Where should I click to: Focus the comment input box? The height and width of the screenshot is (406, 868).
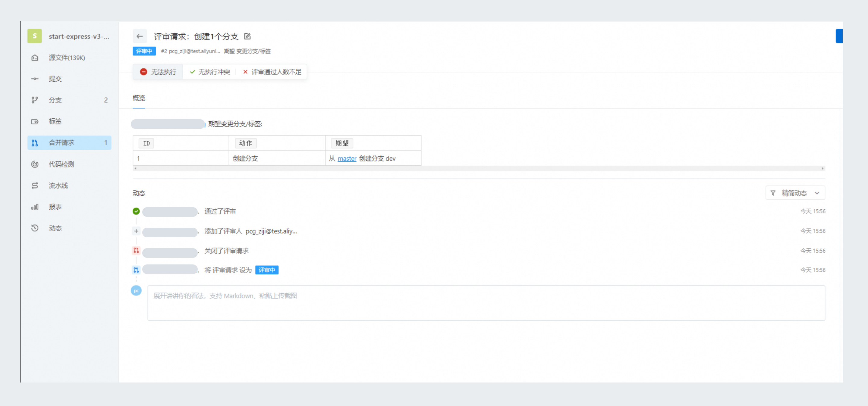486,303
